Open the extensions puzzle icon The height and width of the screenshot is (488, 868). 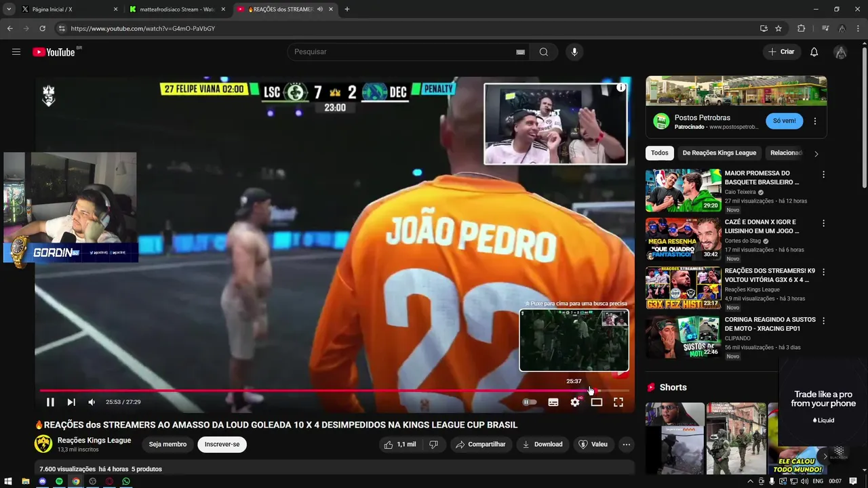pyautogui.click(x=802, y=28)
